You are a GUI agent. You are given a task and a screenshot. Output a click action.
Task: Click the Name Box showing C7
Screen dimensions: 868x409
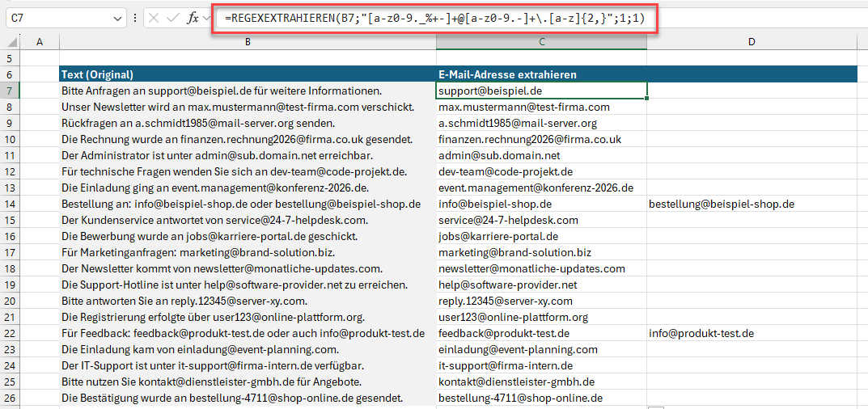[x=57, y=17]
